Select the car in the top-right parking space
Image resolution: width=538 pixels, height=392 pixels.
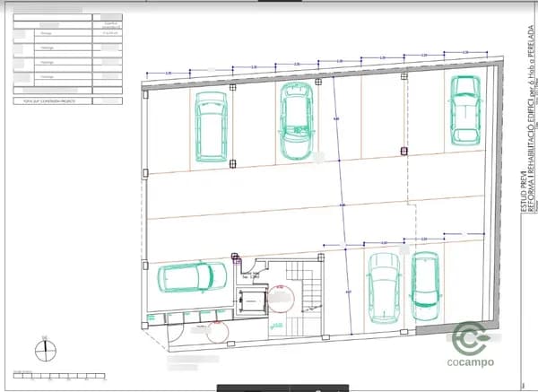click(465, 109)
